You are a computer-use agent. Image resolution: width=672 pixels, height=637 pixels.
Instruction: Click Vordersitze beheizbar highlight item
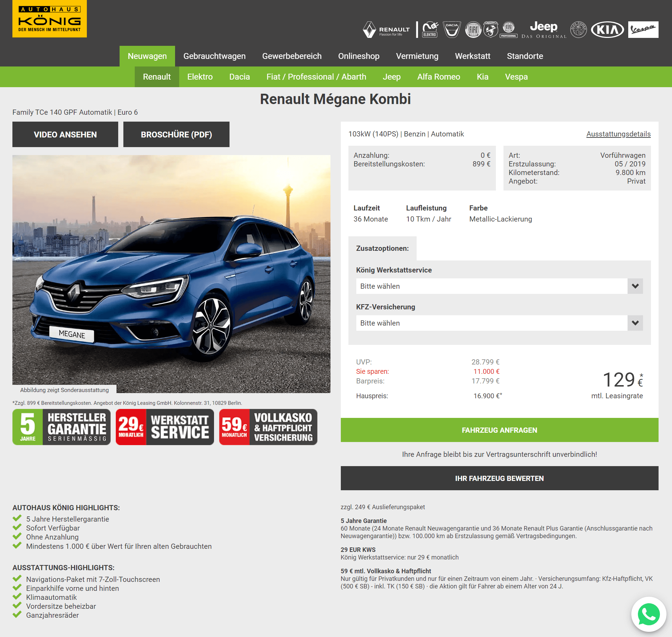click(x=61, y=606)
